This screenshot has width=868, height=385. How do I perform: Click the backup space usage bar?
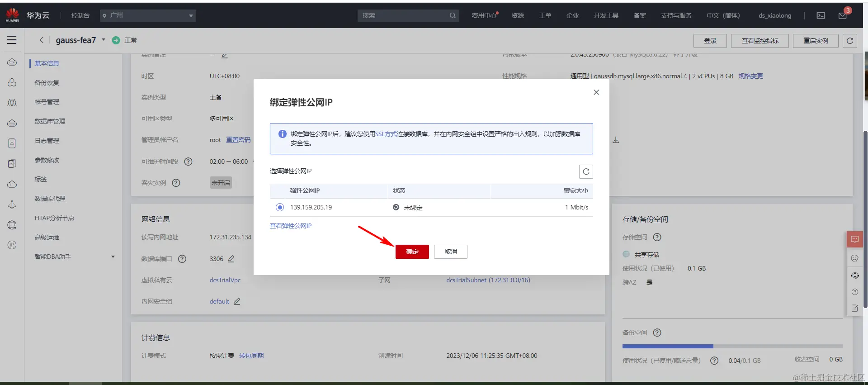pos(732,346)
